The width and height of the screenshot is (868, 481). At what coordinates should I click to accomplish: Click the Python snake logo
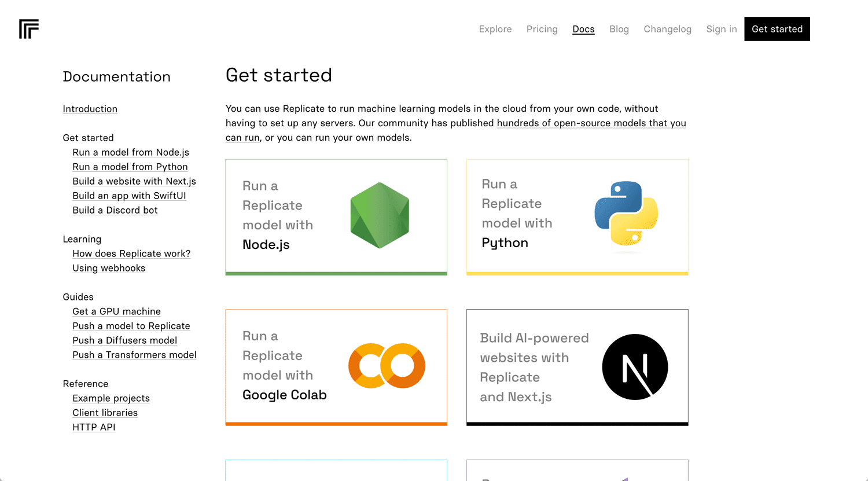tap(626, 213)
